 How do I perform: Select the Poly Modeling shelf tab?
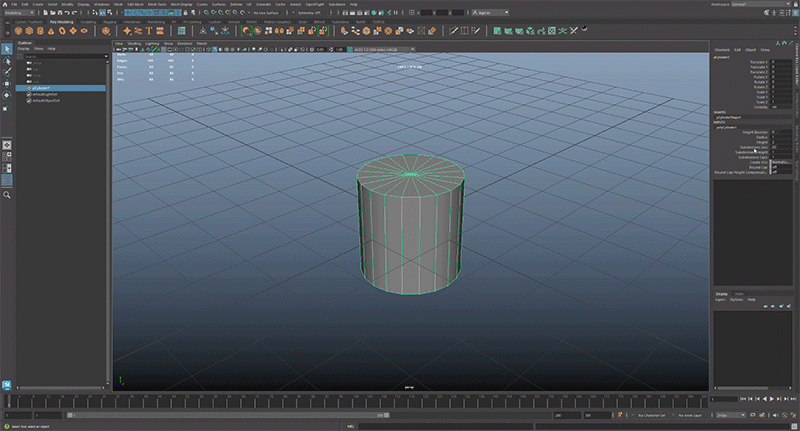61,20
